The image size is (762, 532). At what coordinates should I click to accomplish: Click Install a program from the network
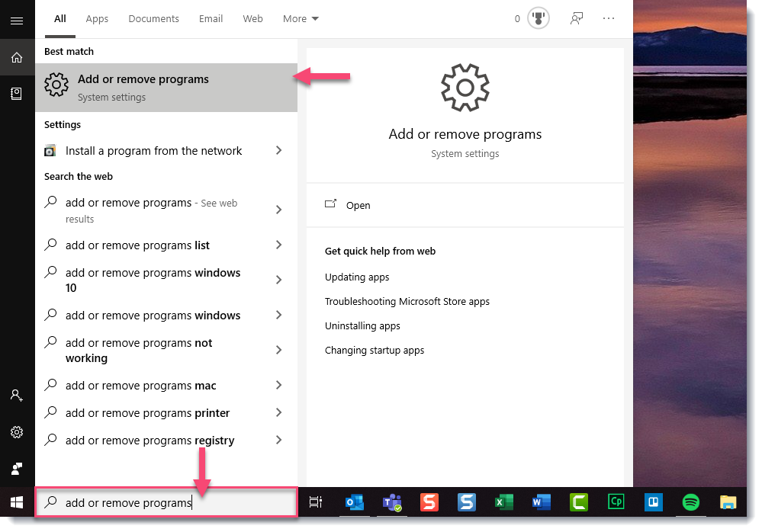153,150
